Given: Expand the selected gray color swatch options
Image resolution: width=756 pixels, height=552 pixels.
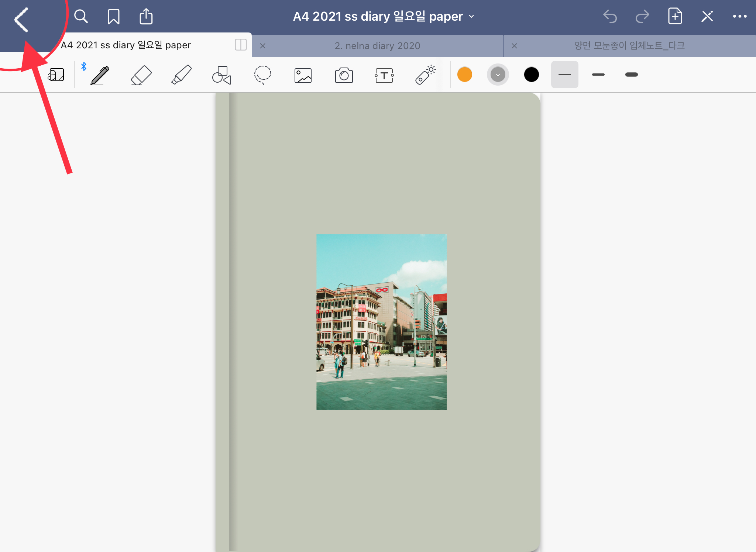Looking at the screenshot, I should tap(498, 75).
